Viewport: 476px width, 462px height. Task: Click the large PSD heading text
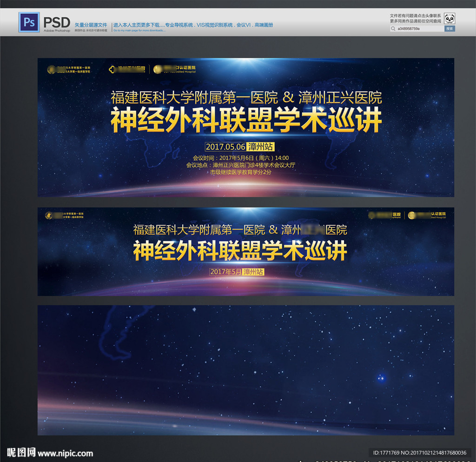tap(57, 22)
